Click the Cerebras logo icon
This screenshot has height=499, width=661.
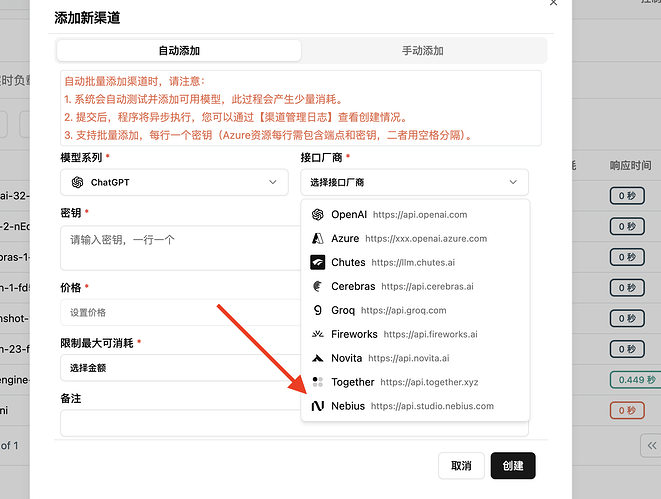tap(317, 286)
